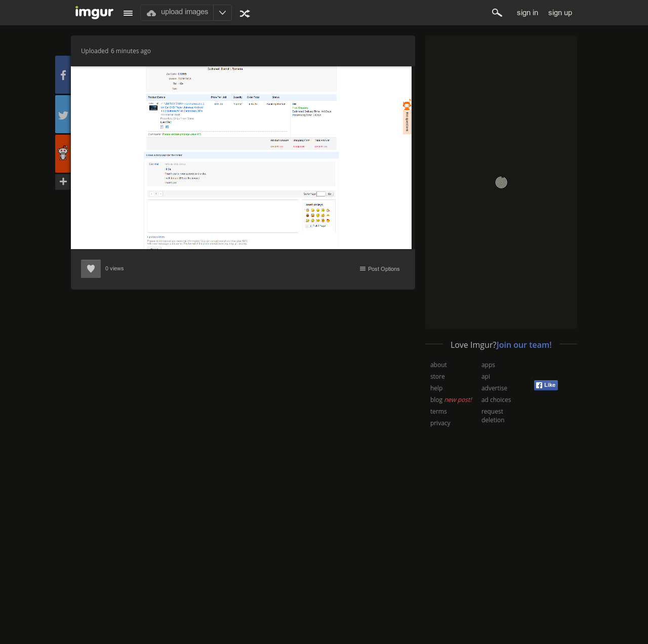
Task: Click the Facebook Like button
Action: [x=546, y=385]
